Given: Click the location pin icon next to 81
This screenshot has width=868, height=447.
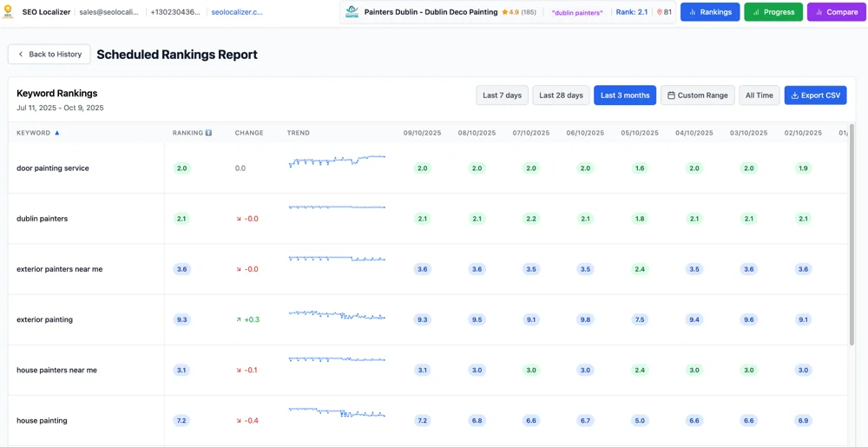Looking at the screenshot, I should (x=660, y=12).
